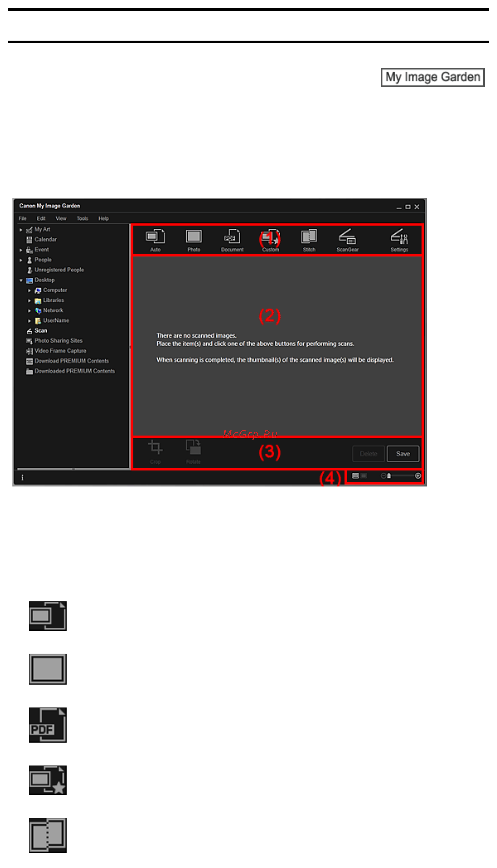Open the File menu
The image size is (497, 868).
pyautogui.click(x=23, y=219)
